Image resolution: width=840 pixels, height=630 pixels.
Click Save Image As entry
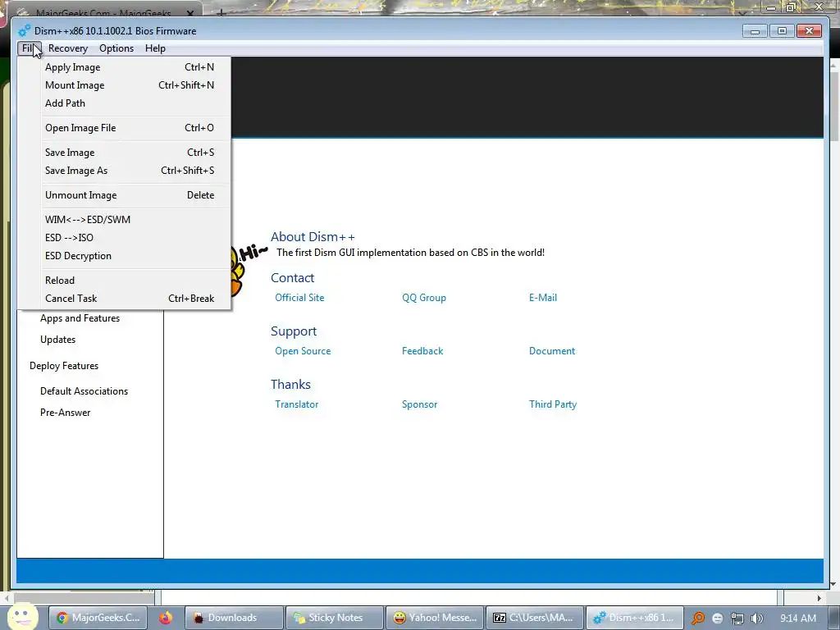click(x=125, y=171)
